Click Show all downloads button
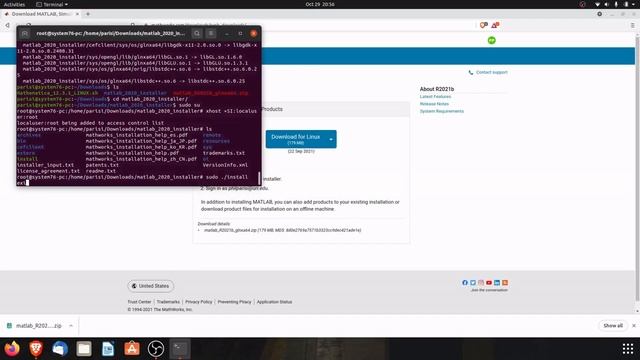 click(x=613, y=326)
